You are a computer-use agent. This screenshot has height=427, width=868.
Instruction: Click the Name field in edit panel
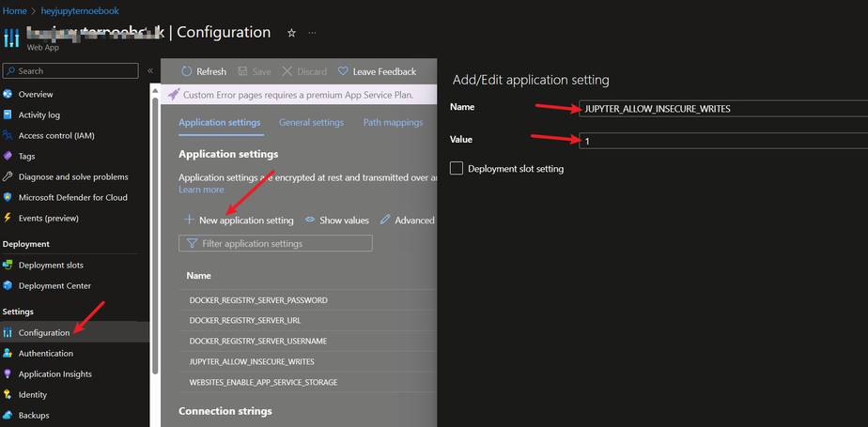pos(723,109)
